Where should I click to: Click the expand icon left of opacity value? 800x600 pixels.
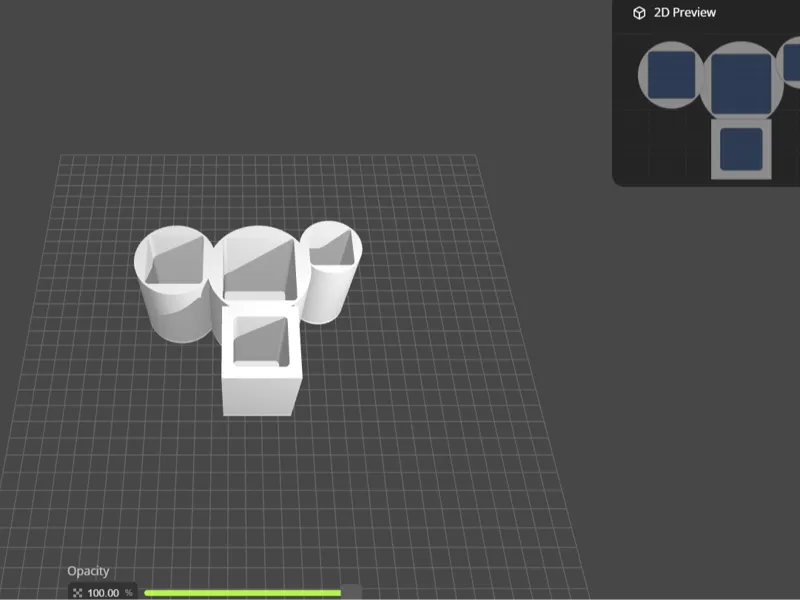[x=77, y=593]
